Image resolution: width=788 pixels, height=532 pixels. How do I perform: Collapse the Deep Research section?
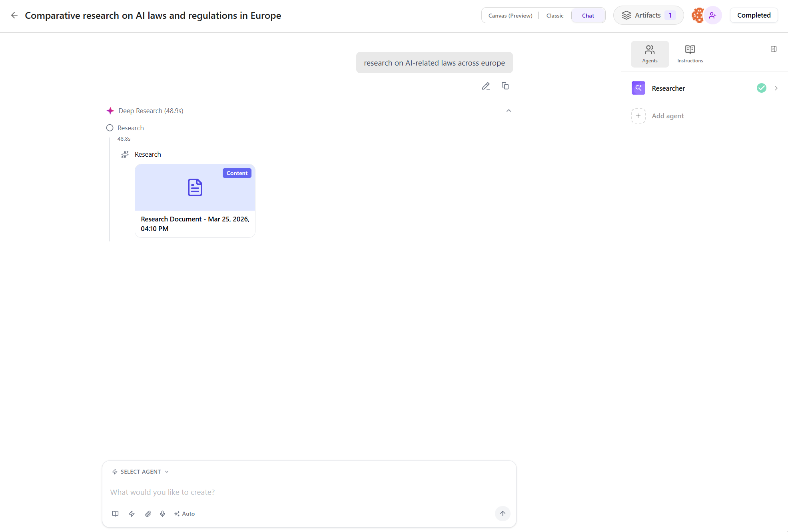(x=509, y=110)
